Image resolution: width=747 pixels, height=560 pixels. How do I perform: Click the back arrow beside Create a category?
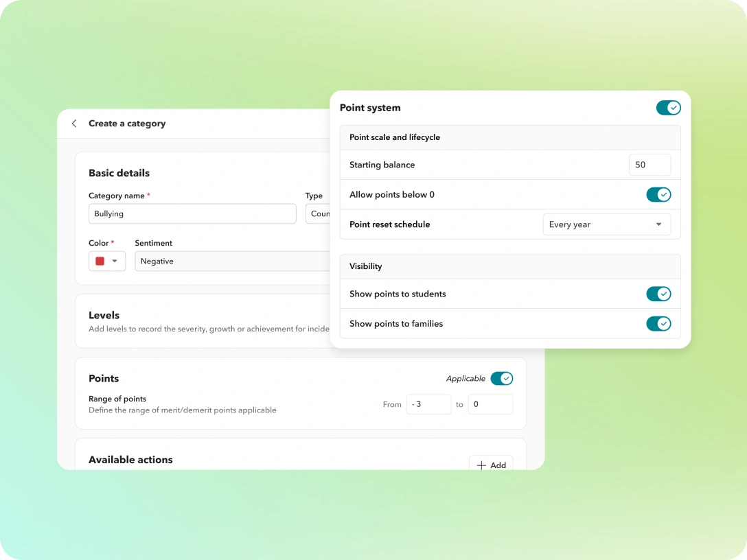pyautogui.click(x=74, y=124)
